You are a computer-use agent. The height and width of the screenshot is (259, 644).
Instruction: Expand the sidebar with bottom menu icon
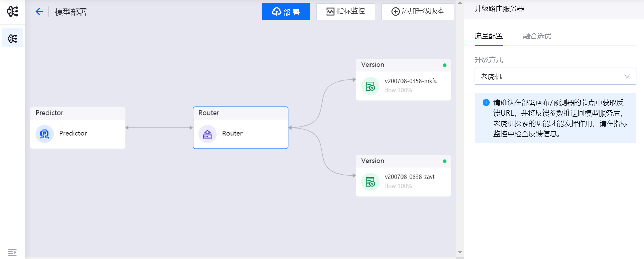click(12, 252)
